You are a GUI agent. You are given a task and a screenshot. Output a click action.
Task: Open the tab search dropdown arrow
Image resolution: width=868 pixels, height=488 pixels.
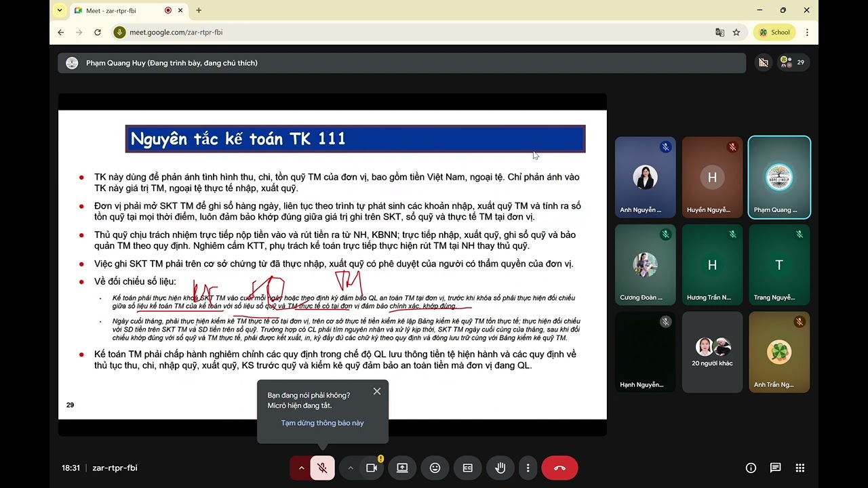tap(60, 10)
